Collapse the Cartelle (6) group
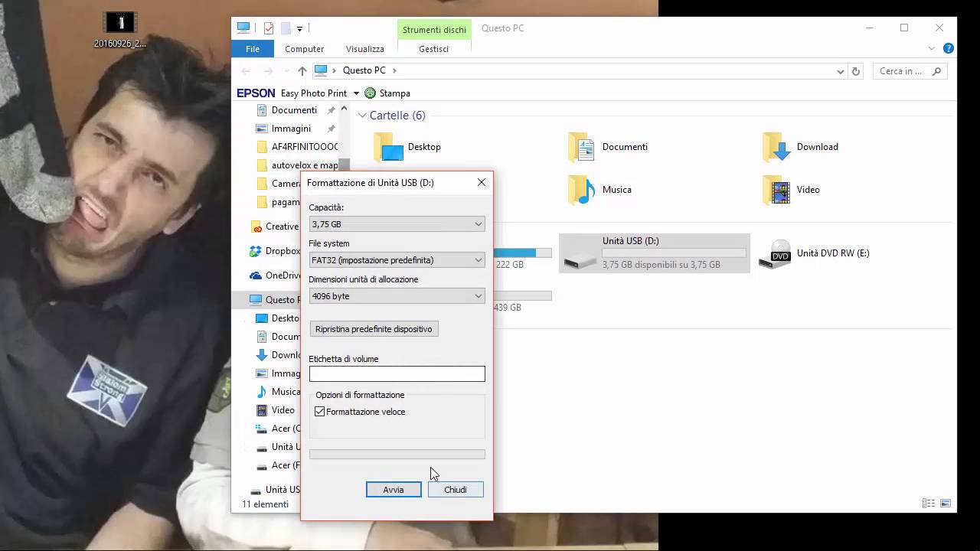Viewport: 980px width, 551px height. pyautogui.click(x=362, y=116)
